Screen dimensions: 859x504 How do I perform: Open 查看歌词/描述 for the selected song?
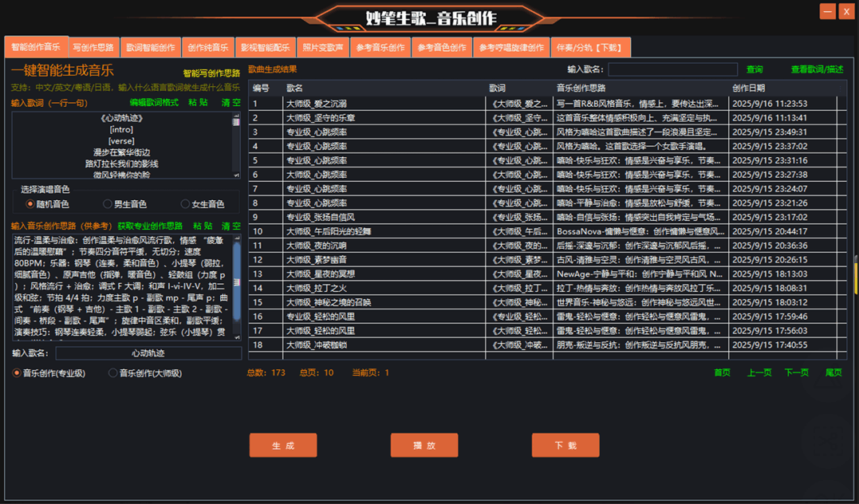coord(817,69)
